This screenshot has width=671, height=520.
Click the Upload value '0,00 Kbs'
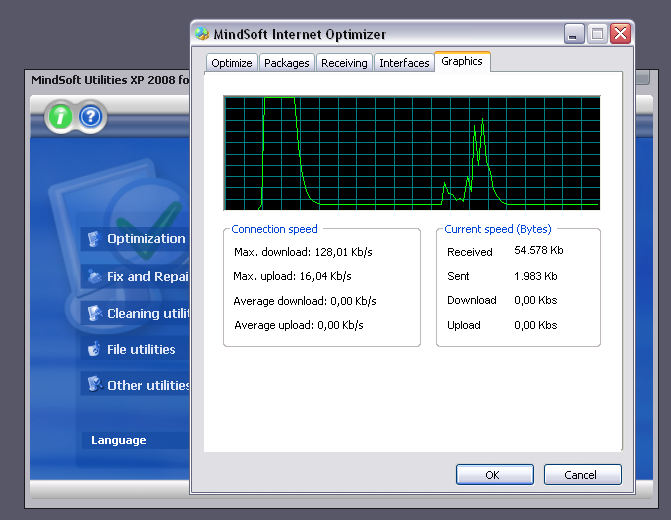click(536, 325)
